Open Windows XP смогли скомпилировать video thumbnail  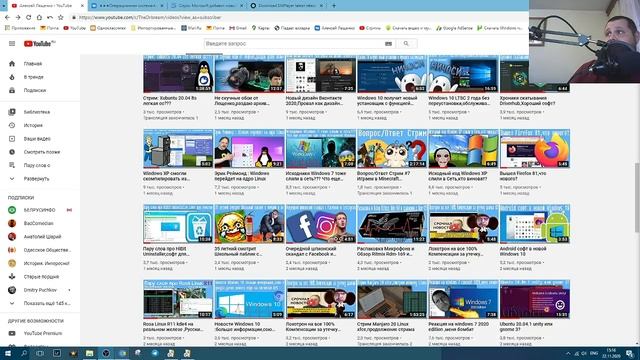[x=178, y=149]
